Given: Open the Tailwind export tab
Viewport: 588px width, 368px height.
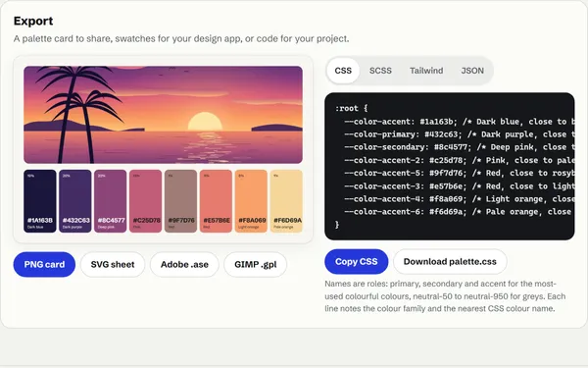Looking at the screenshot, I should [426, 71].
